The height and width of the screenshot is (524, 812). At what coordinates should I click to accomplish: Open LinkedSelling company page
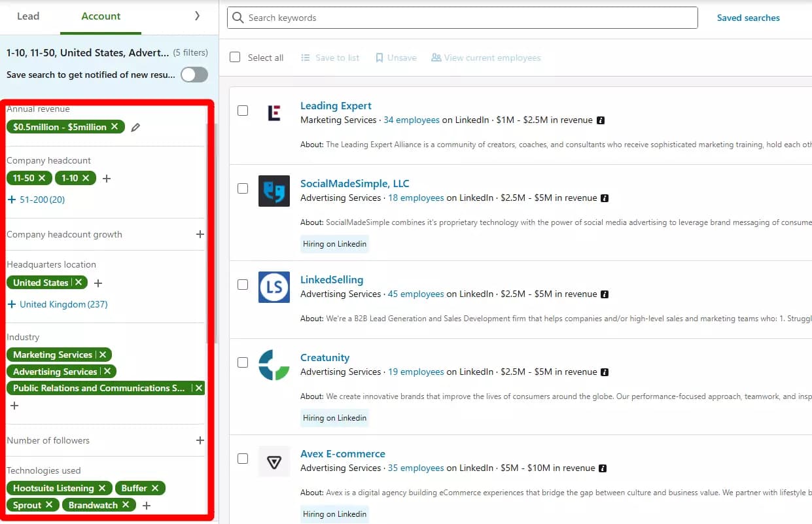tap(332, 280)
